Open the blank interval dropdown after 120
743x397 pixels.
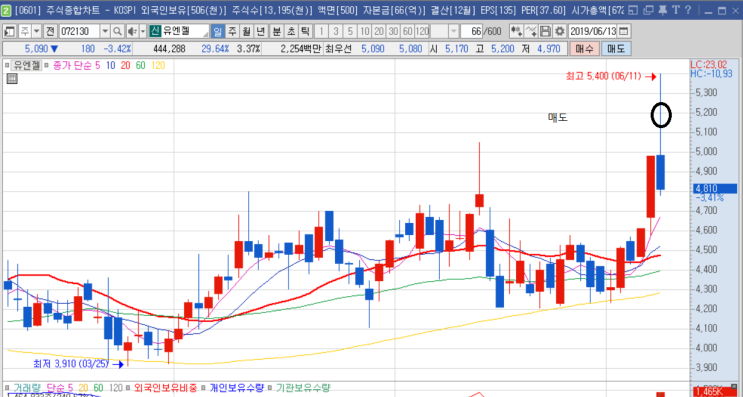453,31
